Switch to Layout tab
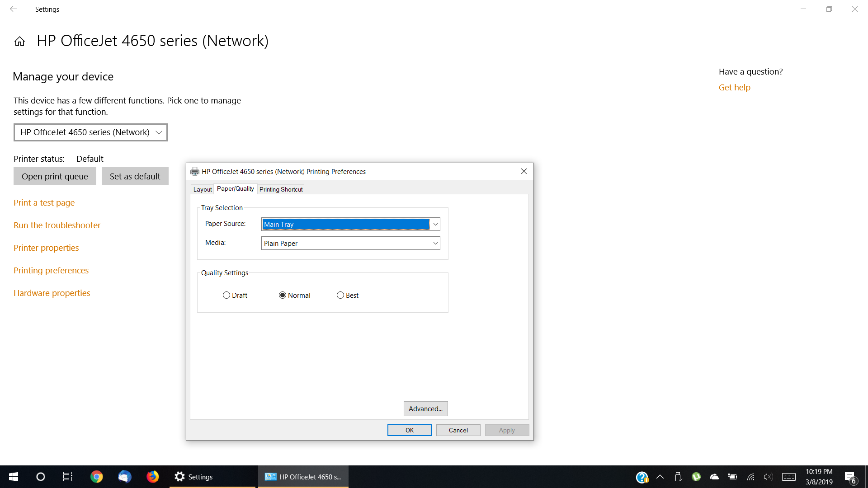 (202, 189)
